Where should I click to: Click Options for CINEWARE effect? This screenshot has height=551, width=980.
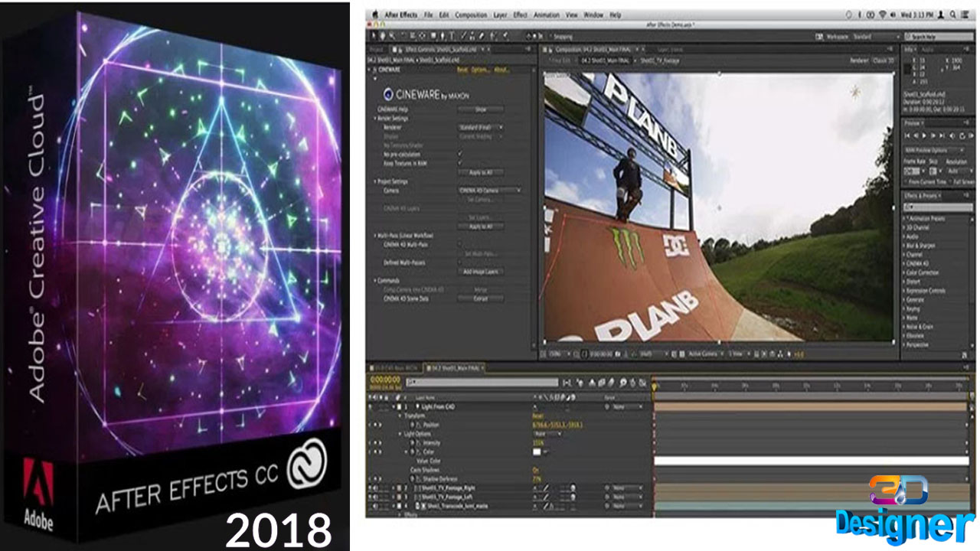click(x=480, y=70)
